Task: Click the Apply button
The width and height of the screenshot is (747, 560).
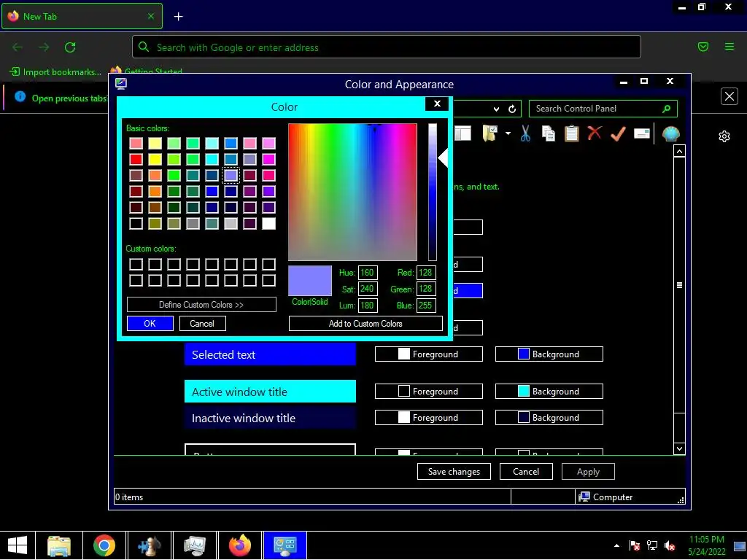Action: click(x=589, y=472)
